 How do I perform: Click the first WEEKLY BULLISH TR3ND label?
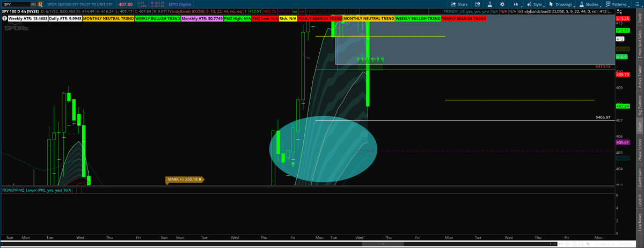click(x=157, y=18)
